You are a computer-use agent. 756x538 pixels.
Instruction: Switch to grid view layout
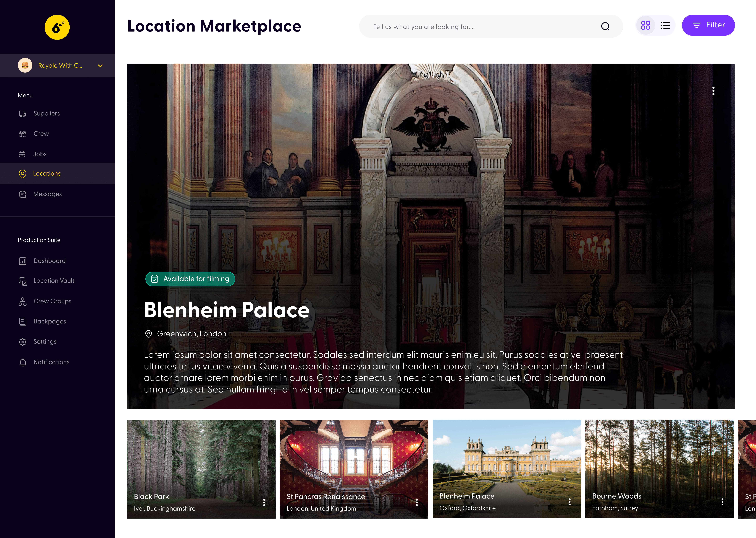pos(645,25)
